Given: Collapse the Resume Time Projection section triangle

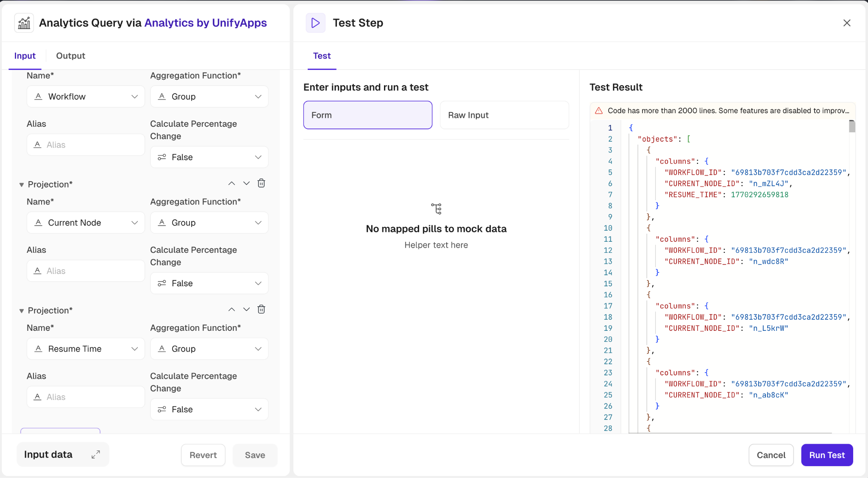Looking at the screenshot, I should click(22, 311).
